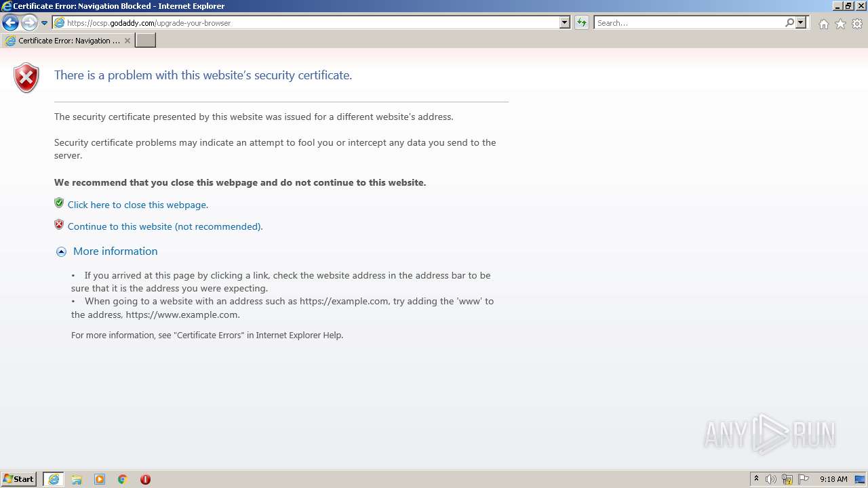Collapse the More information arrow

coord(61,251)
